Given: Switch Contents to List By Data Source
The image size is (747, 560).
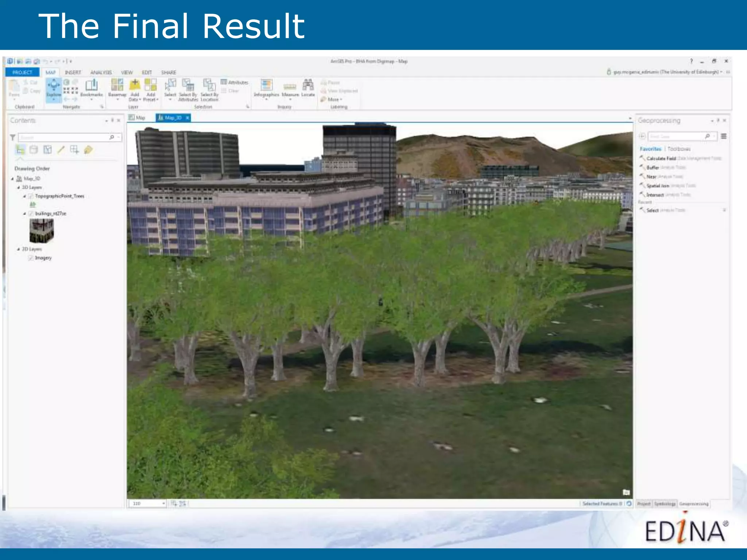Looking at the screenshot, I should click(x=34, y=149).
